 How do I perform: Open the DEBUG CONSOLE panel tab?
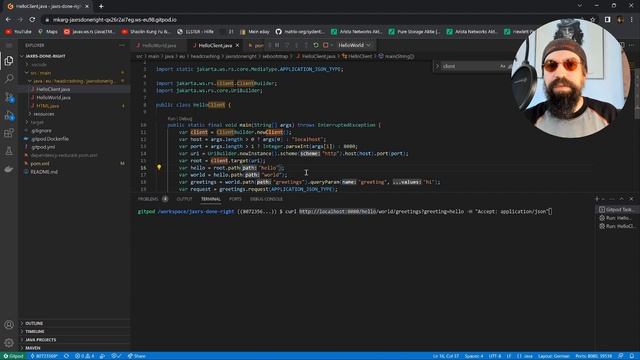pyautogui.click(x=266, y=199)
